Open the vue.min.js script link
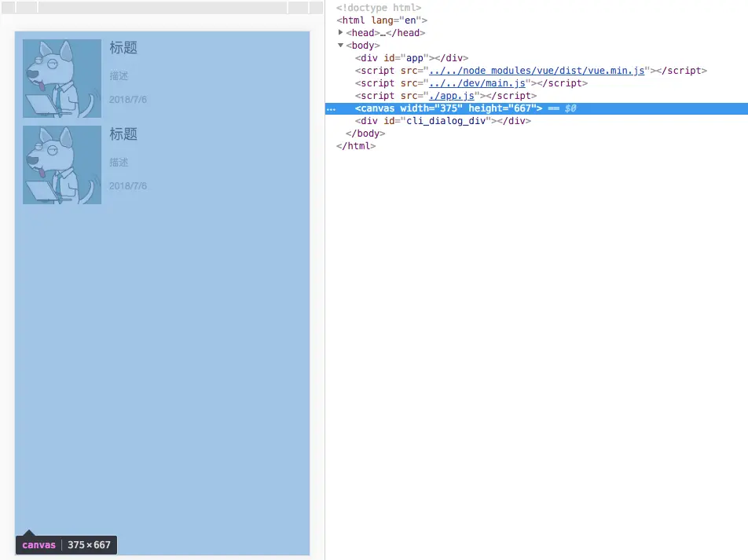 pyautogui.click(x=537, y=71)
